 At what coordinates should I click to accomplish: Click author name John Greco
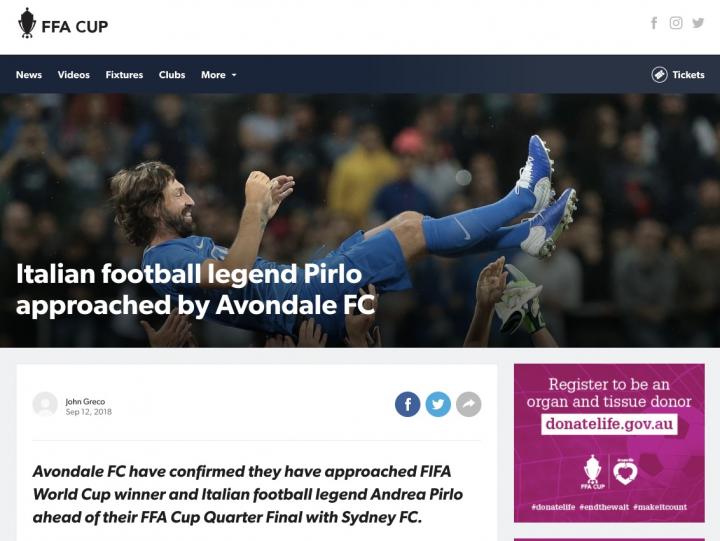85,401
